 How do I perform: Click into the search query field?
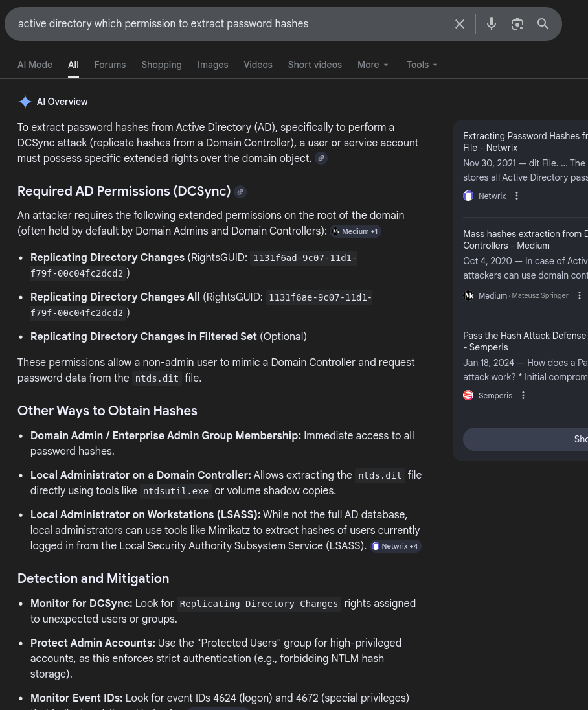pos(231,24)
